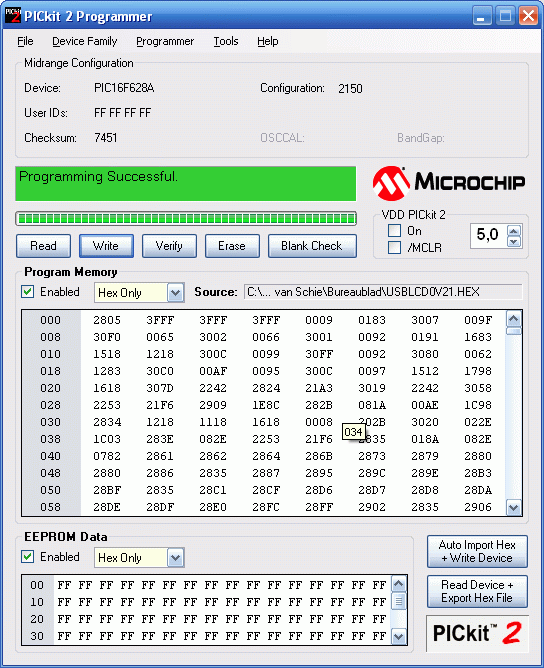544x668 pixels.
Task: Select program memory cell 28BF in row 050
Action: [x=107, y=490]
